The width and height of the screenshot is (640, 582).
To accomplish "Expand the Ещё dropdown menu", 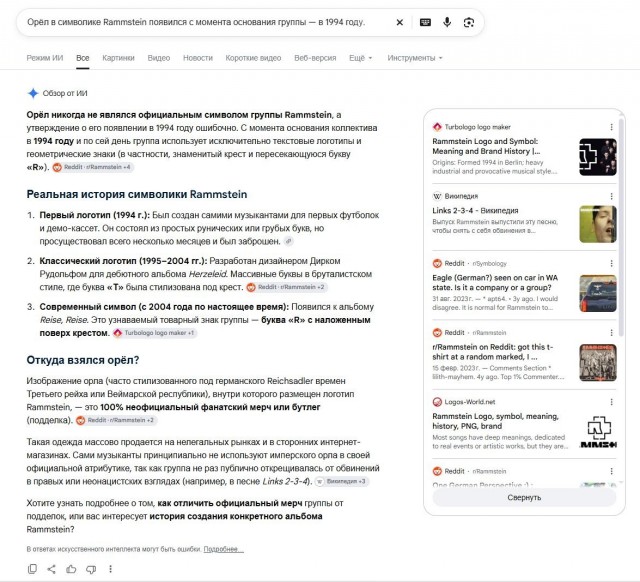I will (x=360, y=58).
